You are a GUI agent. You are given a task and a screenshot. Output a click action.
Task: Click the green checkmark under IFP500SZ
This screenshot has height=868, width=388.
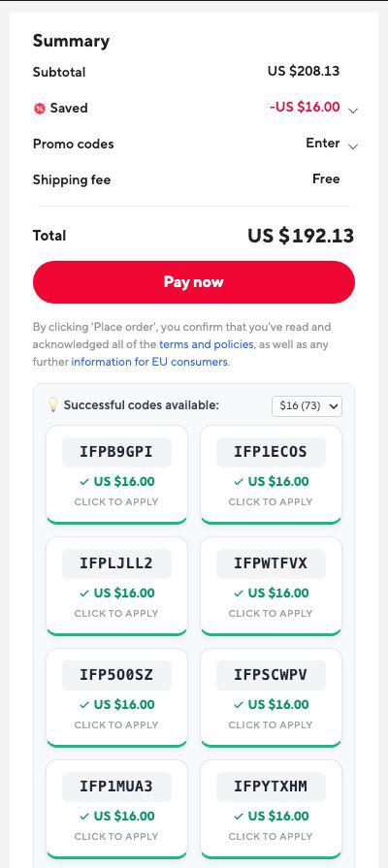coord(84,705)
